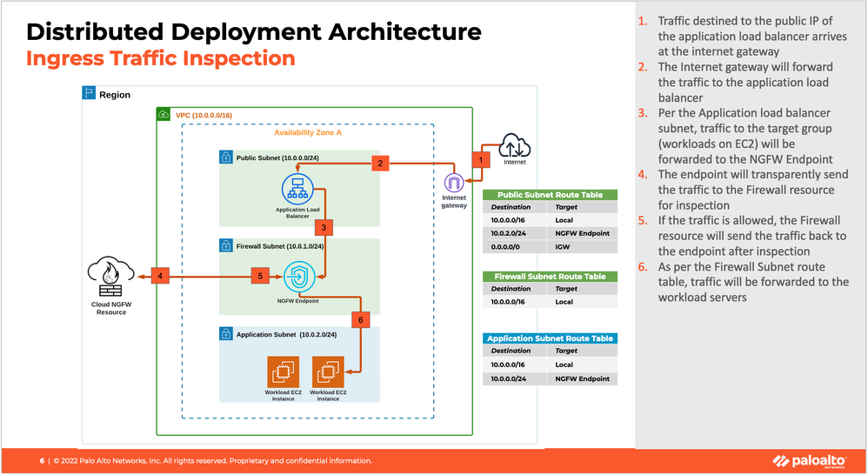Click the Application Subnet Route Table header
Viewport: 868px width, 475px height.
pos(550,338)
